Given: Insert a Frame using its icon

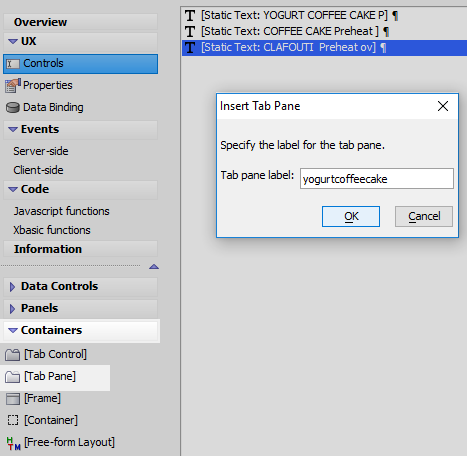Looking at the screenshot, I should (13, 399).
